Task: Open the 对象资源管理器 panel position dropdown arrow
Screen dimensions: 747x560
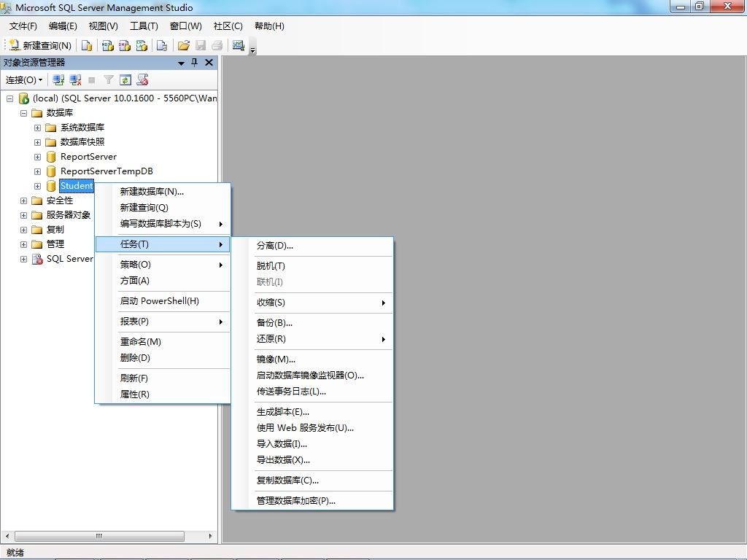Action: click(181, 63)
